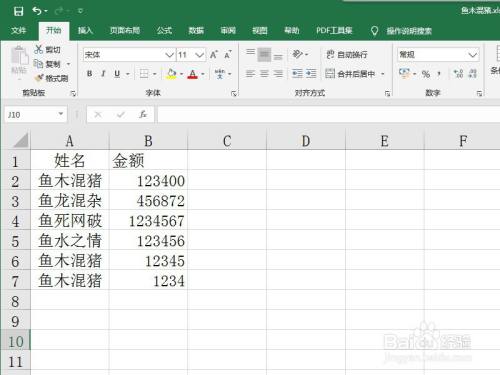Open the font name dropdown 宋体
The image size is (500, 375).
click(x=170, y=55)
